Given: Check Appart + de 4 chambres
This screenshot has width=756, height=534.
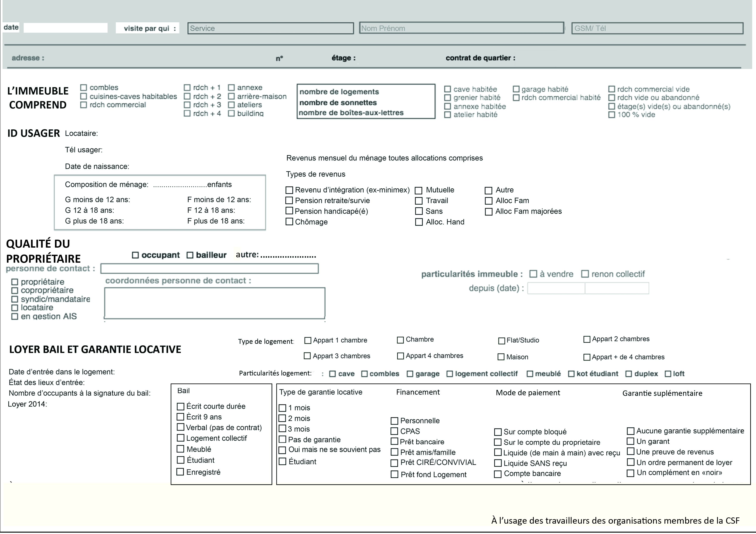Looking at the screenshot, I should [587, 357].
